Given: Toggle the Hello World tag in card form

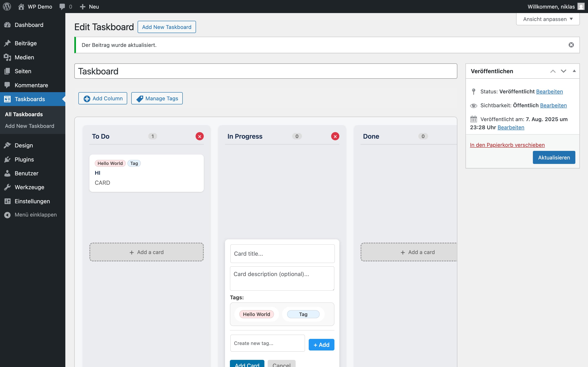Looking at the screenshot, I should 256,314.
